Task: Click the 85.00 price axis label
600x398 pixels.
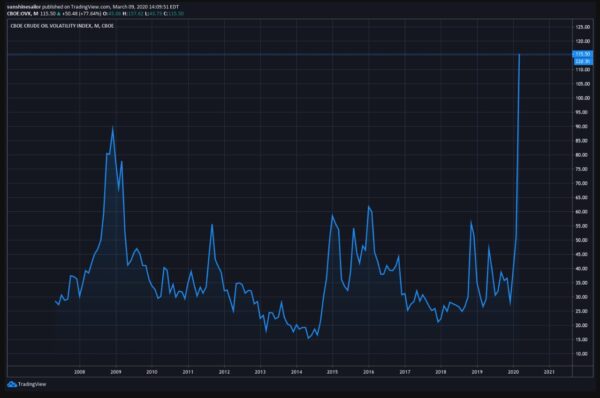Action: tap(582, 141)
